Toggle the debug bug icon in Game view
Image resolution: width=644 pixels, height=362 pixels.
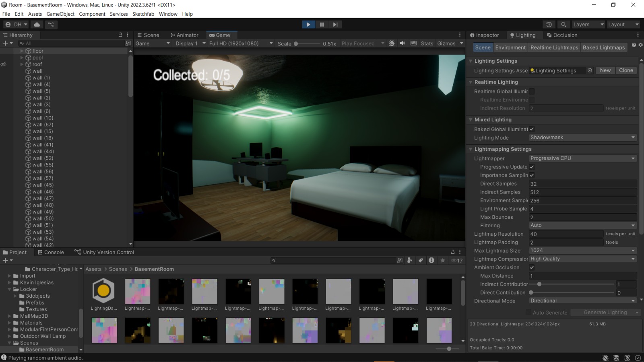coord(392,43)
